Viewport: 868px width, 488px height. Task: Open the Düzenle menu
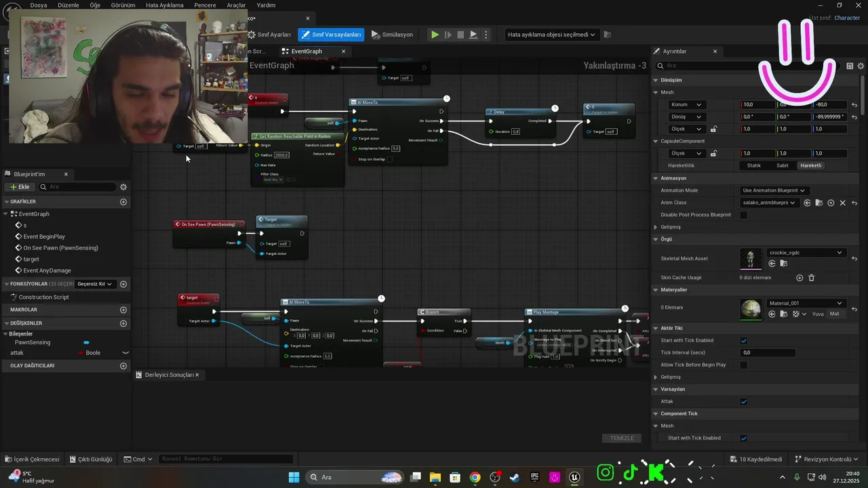click(68, 5)
